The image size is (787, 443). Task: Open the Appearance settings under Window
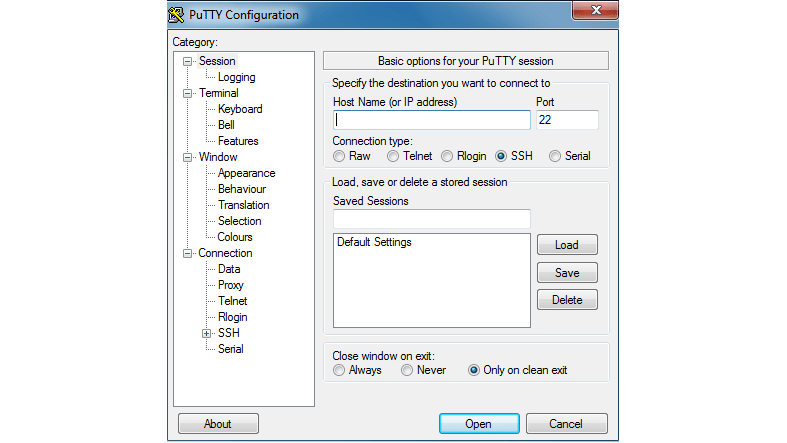(246, 173)
